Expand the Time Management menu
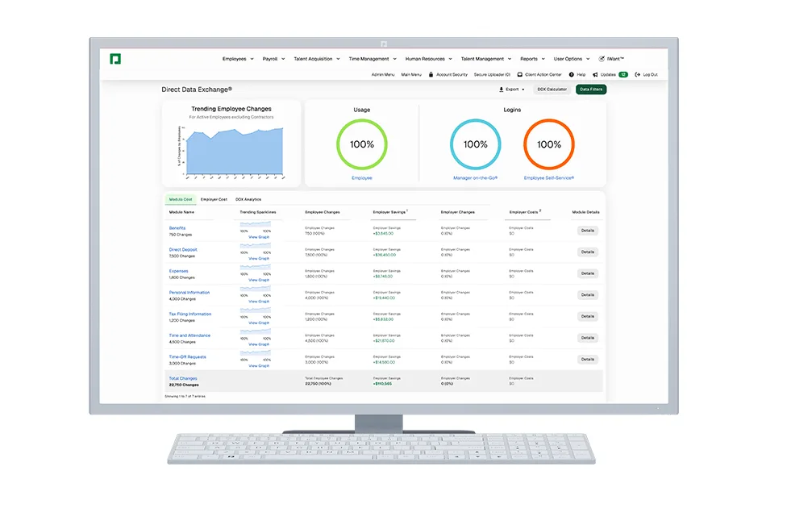The image size is (812, 508). tap(373, 59)
